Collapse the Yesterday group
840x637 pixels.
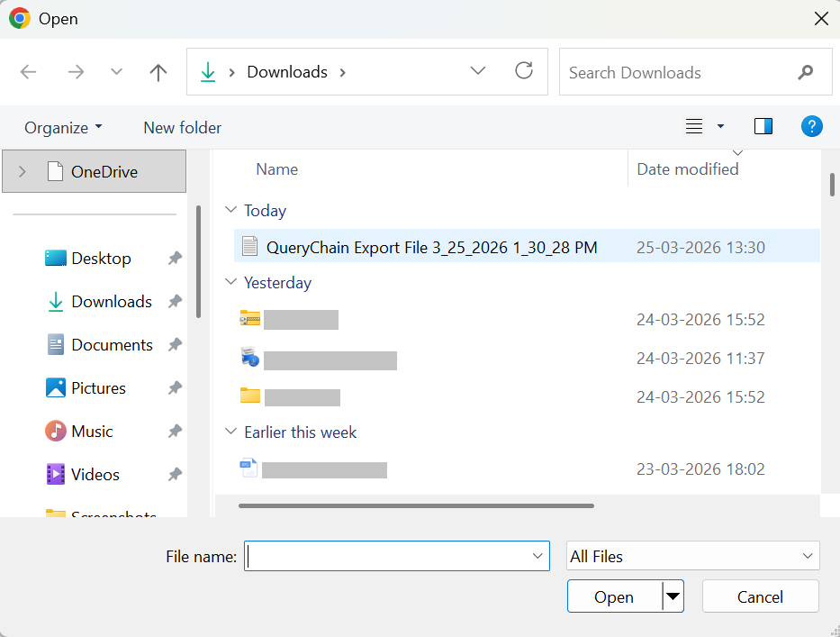[x=230, y=281]
